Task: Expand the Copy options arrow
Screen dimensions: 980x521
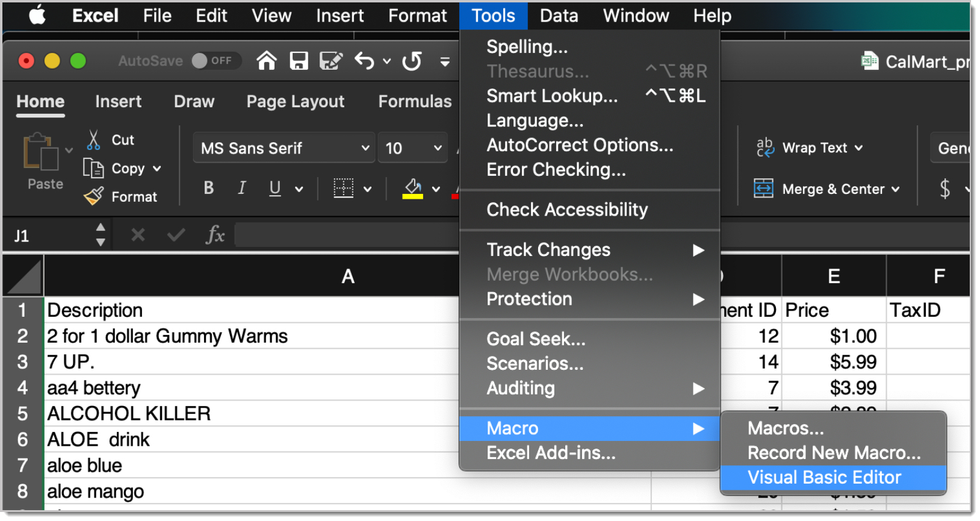Action: point(157,169)
